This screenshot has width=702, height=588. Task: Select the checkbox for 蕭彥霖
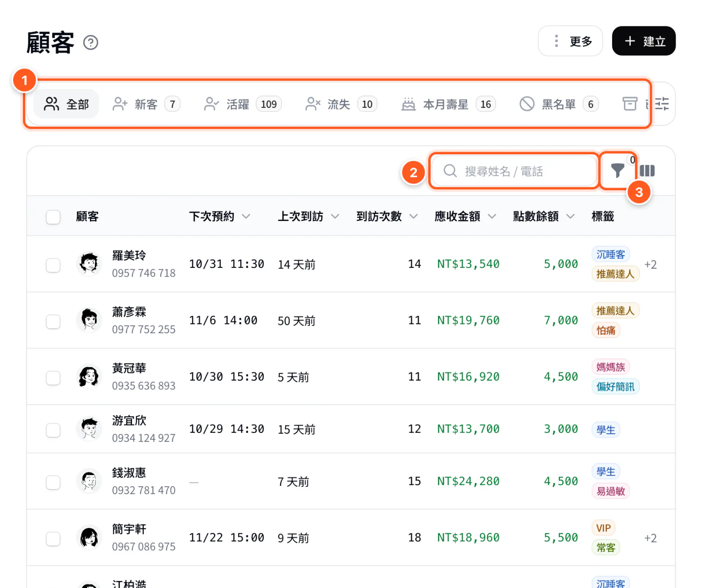pyautogui.click(x=53, y=321)
